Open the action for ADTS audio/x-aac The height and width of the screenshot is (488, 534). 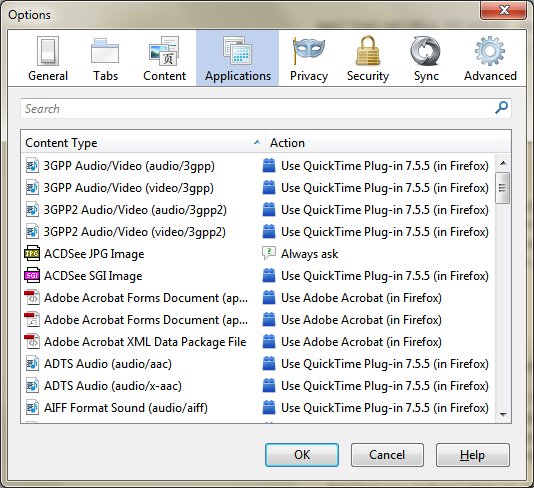(385, 386)
